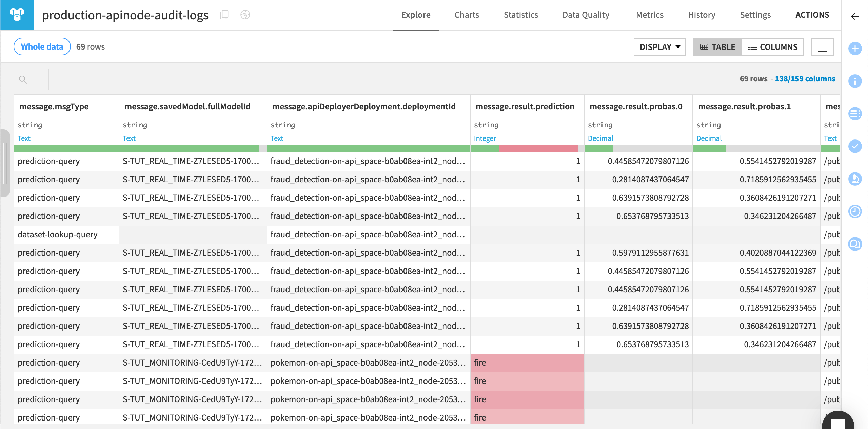Open the Discussions chat icon

click(855, 244)
